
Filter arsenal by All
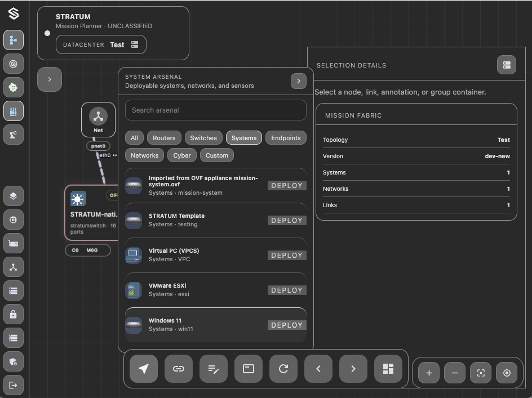click(134, 138)
